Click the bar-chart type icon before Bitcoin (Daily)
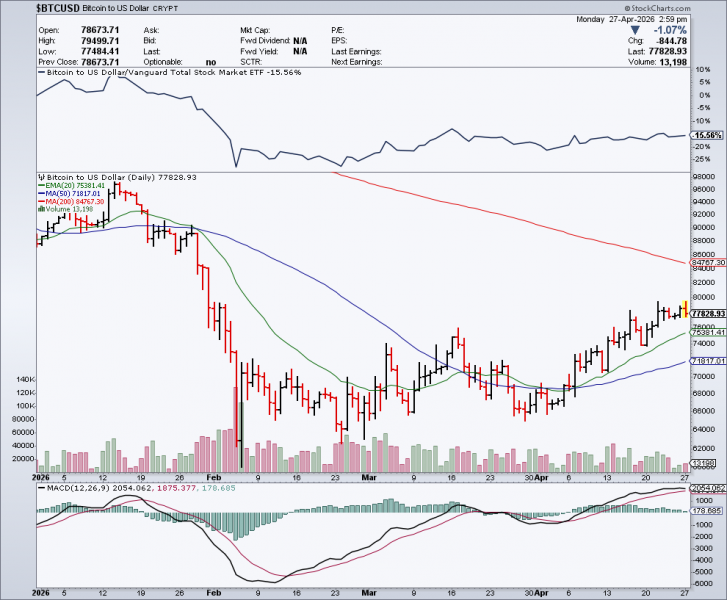The image size is (727, 600). point(42,177)
